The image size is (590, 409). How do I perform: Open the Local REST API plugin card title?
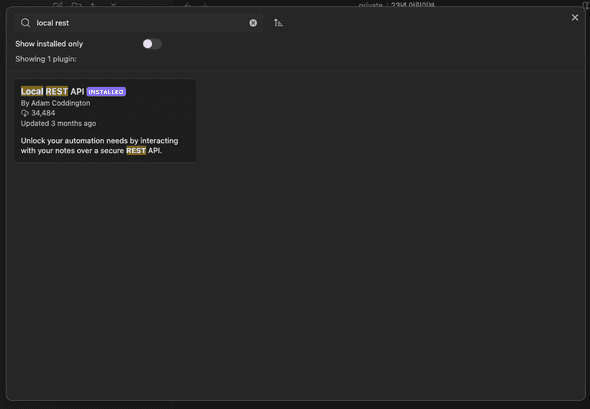pyautogui.click(x=52, y=91)
